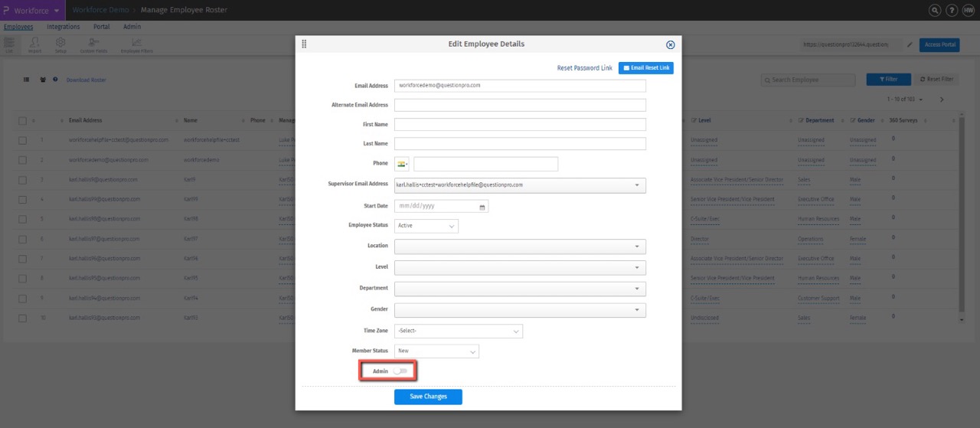
Task: Switch to table list view icon
Action: pos(26,80)
